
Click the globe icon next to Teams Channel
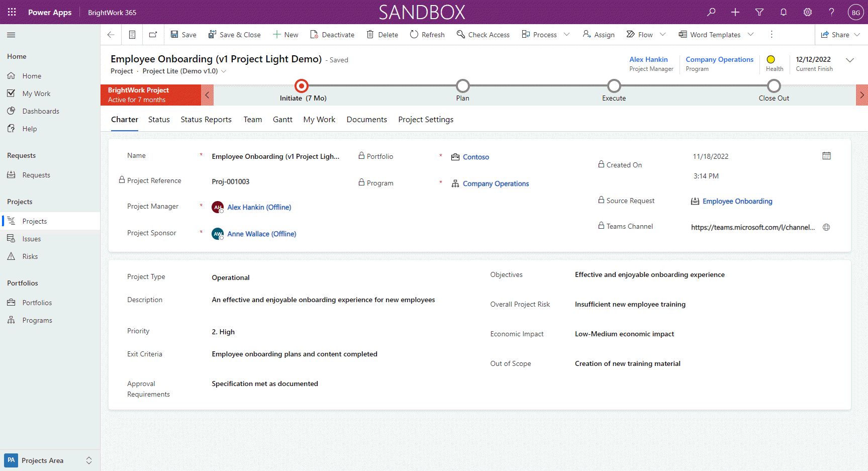tap(826, 227)
